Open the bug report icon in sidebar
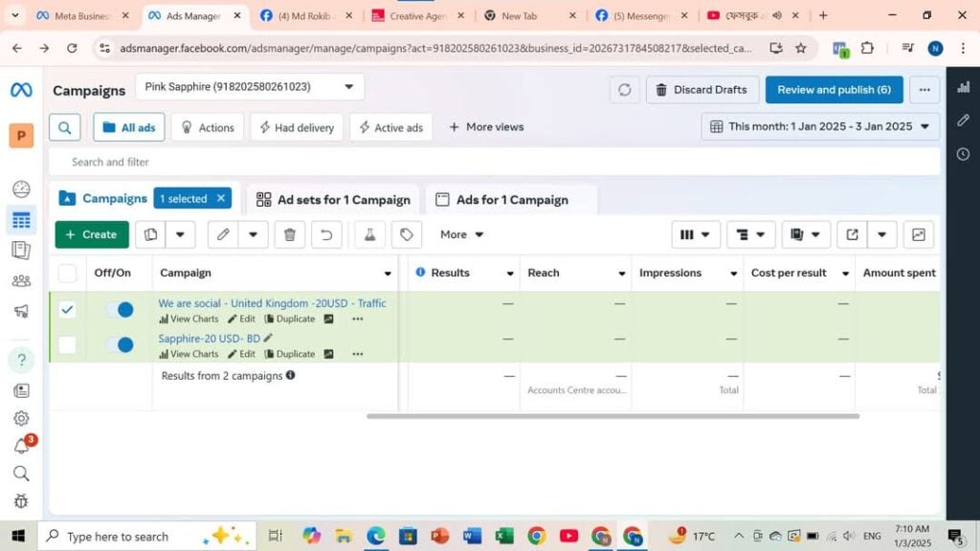 (21, 501)
